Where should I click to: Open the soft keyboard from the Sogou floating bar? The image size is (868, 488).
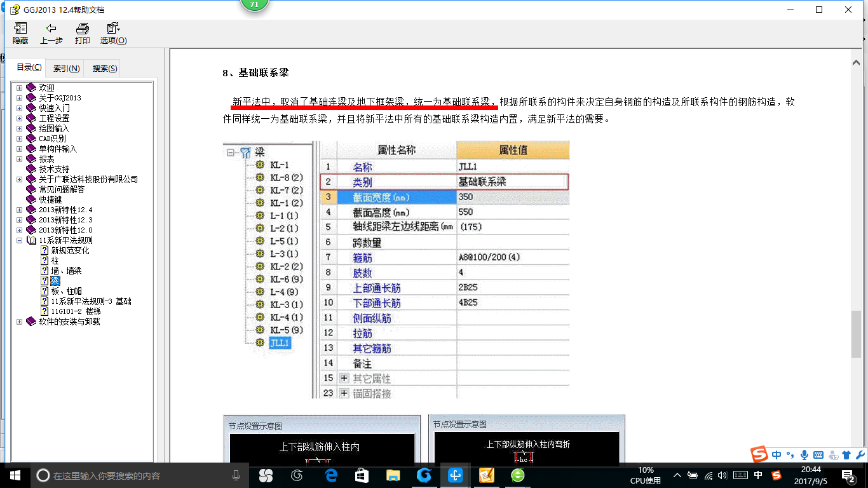click(818, 455)
